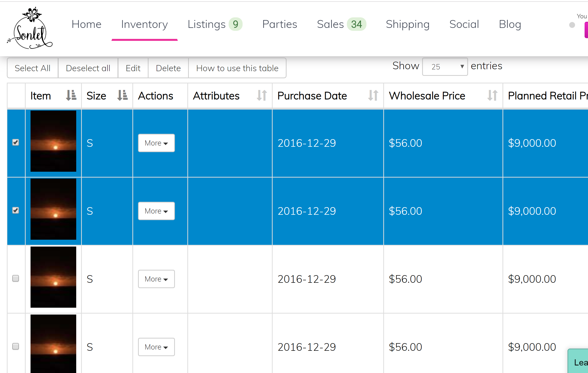
Task: Click How to use this table
Action: click(x=237, y=68)
